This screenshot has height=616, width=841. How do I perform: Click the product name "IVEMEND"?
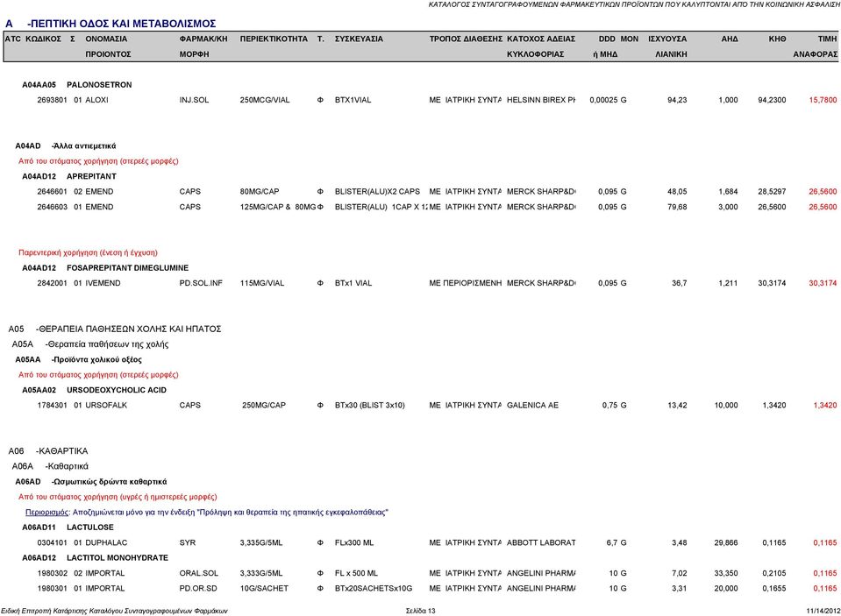tap(103, 283)
